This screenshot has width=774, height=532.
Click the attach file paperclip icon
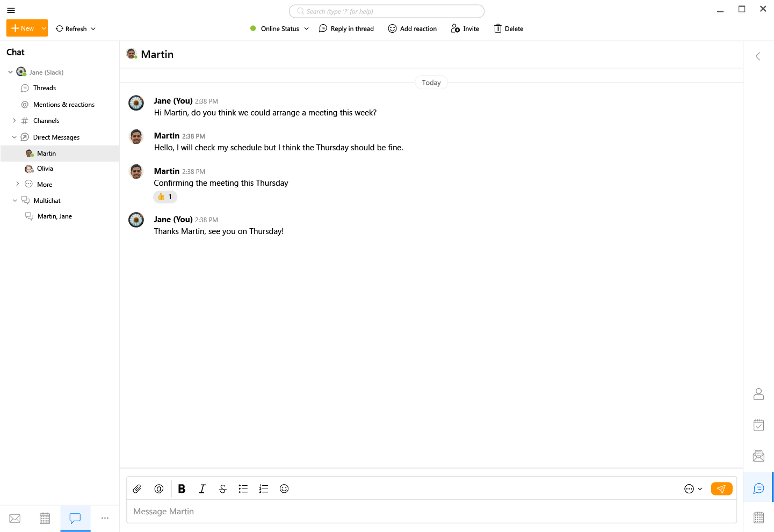[137, 489]
